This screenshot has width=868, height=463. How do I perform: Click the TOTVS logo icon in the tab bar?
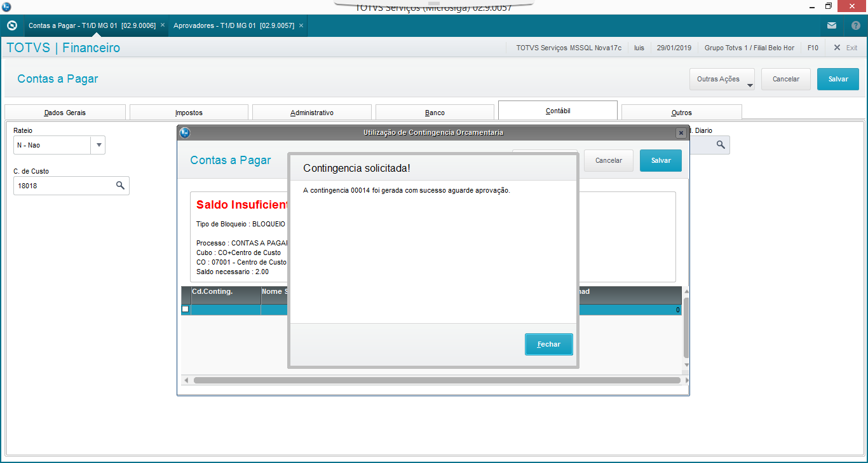click(x=11, y=25)
